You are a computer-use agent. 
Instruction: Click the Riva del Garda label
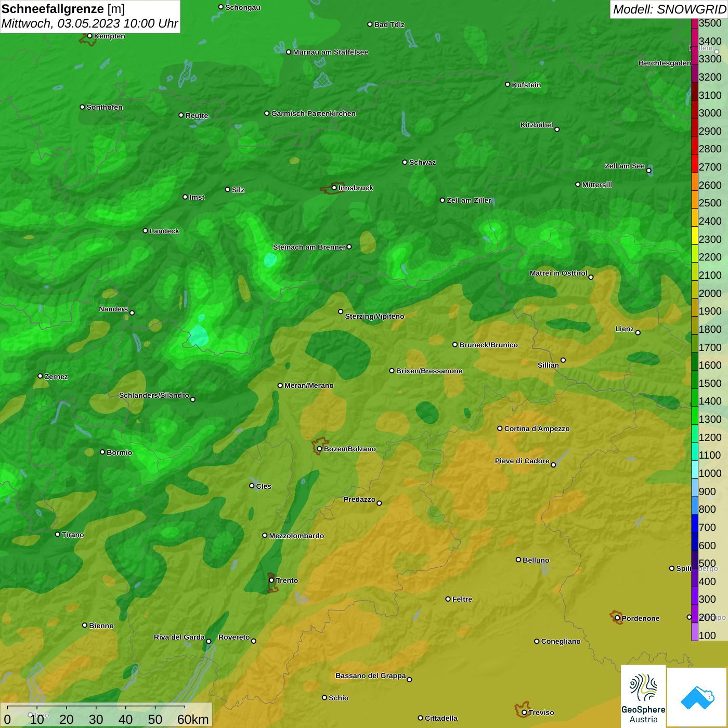point(179,637)
